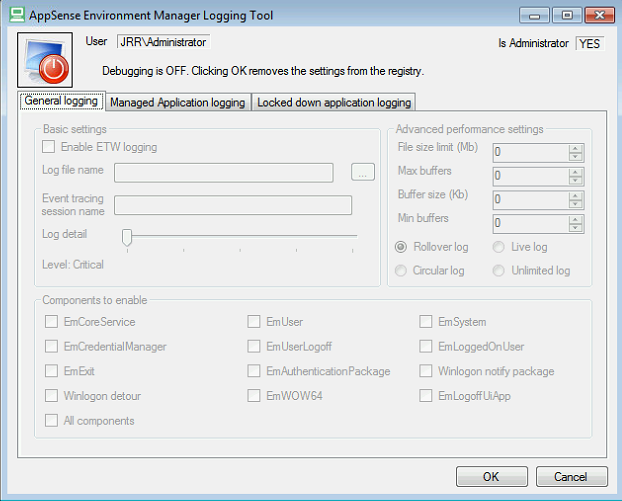Viewport: 622px width, 501px height.
Task: Tick EmUserLogoff checkbox
Action: (254, 346)
